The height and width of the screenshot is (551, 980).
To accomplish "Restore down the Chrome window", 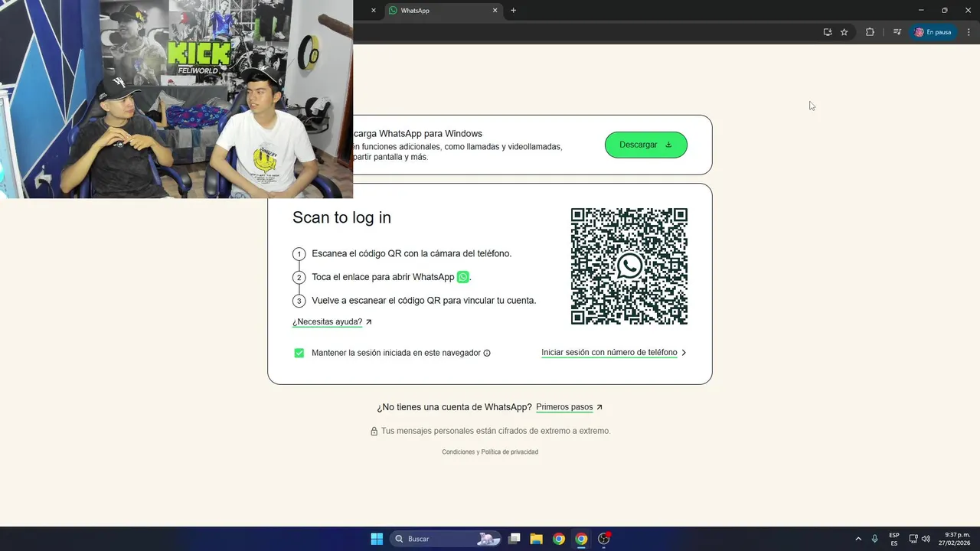I will [x=944, y=11].
